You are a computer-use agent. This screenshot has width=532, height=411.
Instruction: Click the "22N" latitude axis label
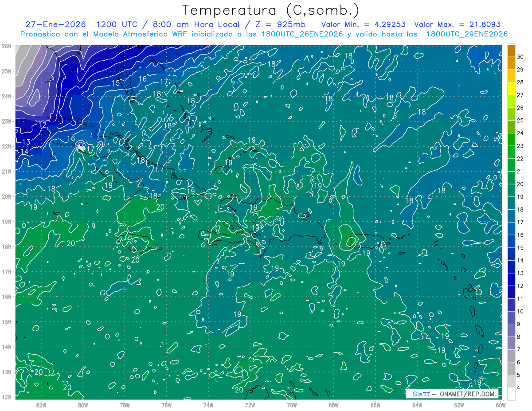[x=7, y=146]
